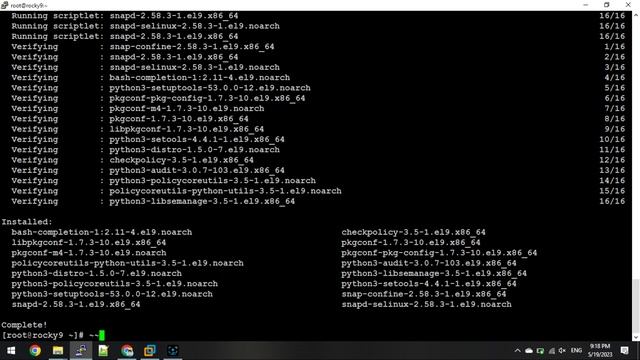Click the root@rocky9 window title text
The height and width of the screenshot is (360, 640).
click(29, 5)
